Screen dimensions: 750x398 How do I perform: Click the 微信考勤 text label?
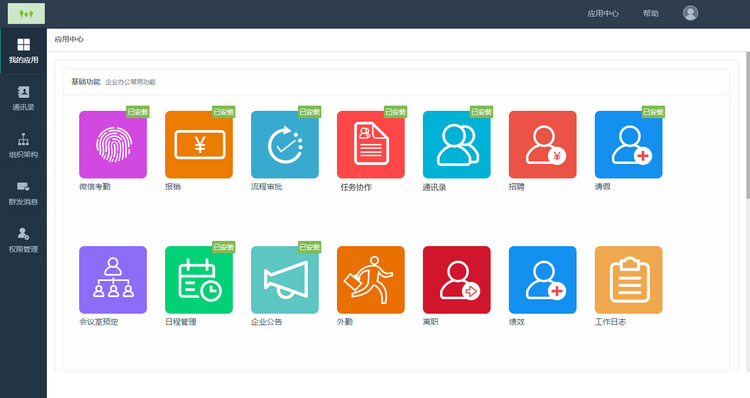click(x=95, y=187)
